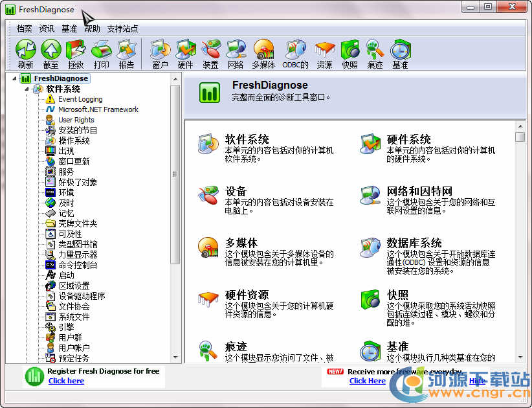Click the 'Click here' link to register
The image size is (532, 408).
coord(66,381)
